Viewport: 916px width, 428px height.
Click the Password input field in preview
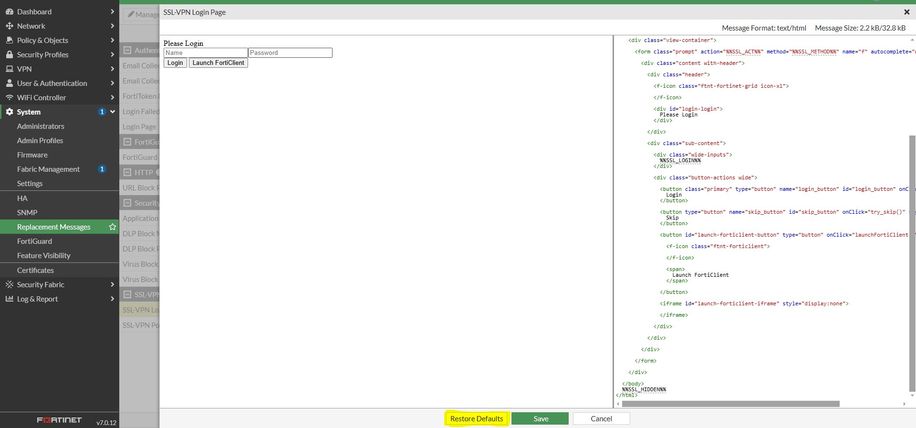tap(290, 53)
